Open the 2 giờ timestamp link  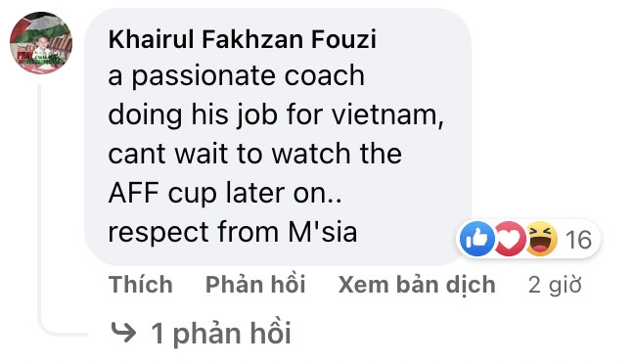point(555,285)
